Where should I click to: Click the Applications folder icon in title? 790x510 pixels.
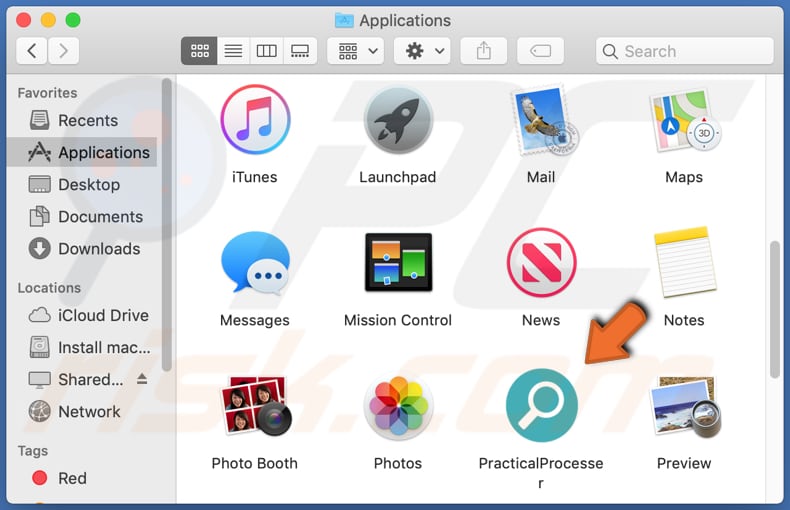[x=344, y=20]
